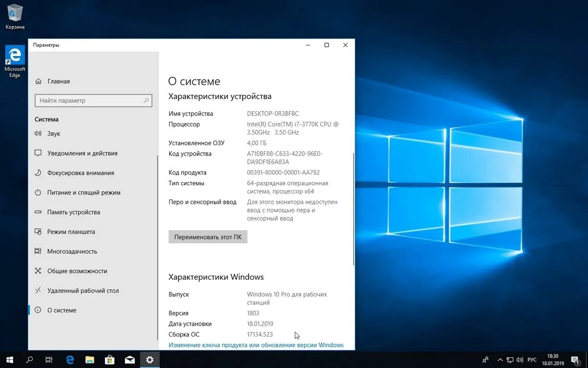Click the volume icon in system tray
The width and height of the screenshot is (588, 368).
[520, 360]
